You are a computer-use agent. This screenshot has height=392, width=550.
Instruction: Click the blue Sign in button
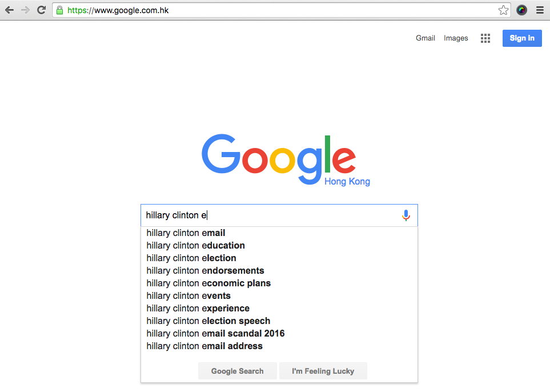(x=522, y=38)
